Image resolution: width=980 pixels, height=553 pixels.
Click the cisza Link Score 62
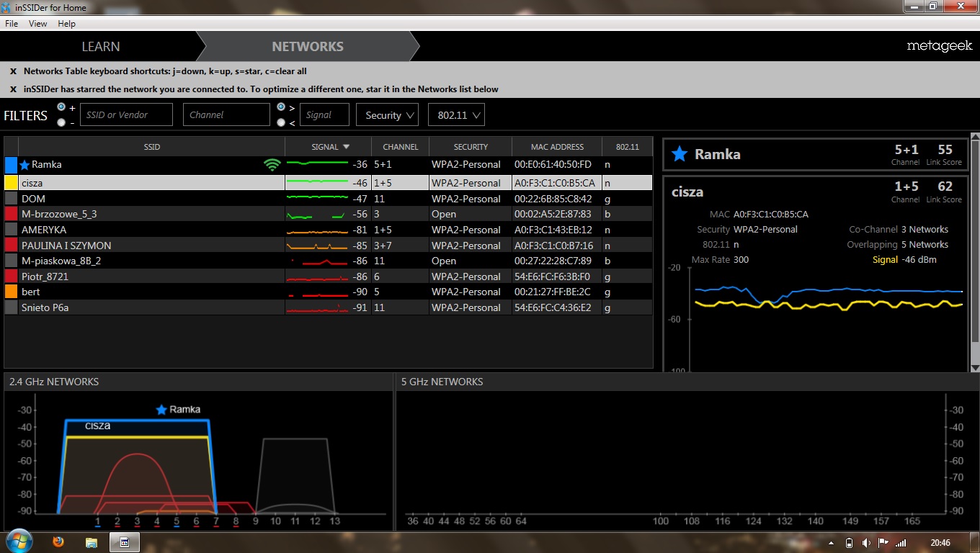coord(945,186)
